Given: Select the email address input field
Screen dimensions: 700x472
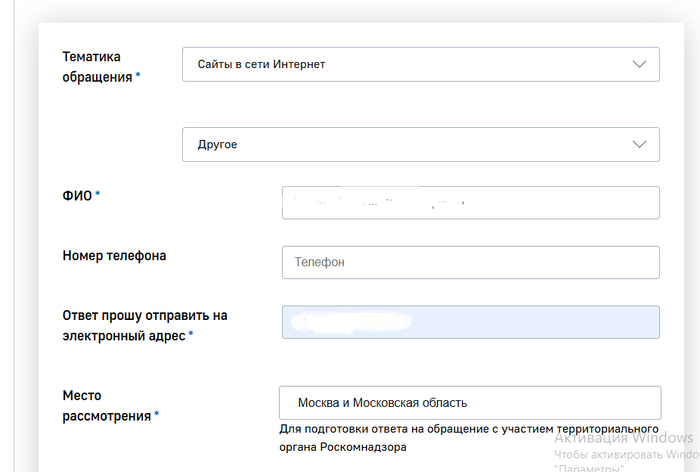Looking at the screenshot, I should click(470, 322).
